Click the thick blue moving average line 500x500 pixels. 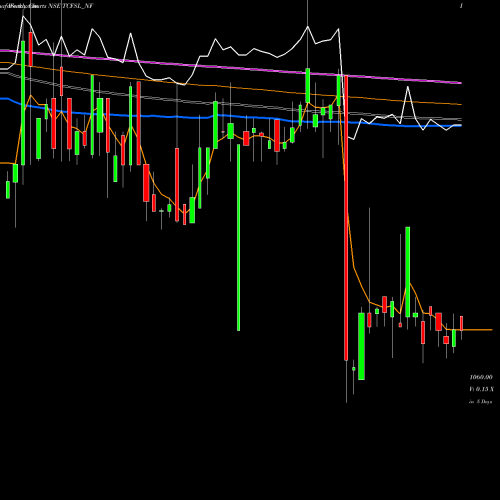(231, 116)
